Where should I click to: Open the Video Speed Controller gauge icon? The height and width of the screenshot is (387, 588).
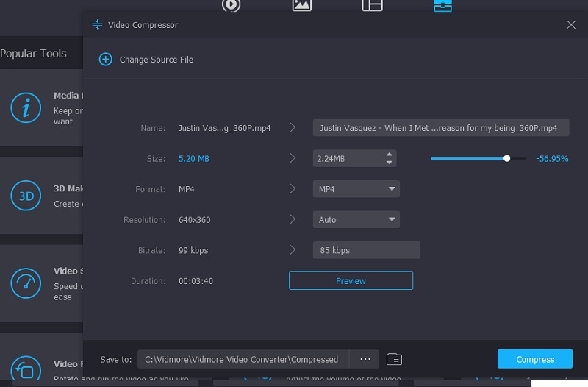26,283
